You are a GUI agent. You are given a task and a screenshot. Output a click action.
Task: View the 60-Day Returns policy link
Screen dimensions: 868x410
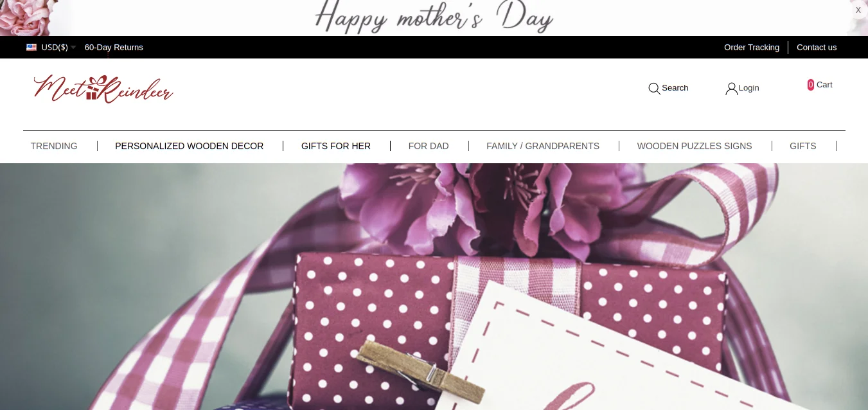(114, 48)
